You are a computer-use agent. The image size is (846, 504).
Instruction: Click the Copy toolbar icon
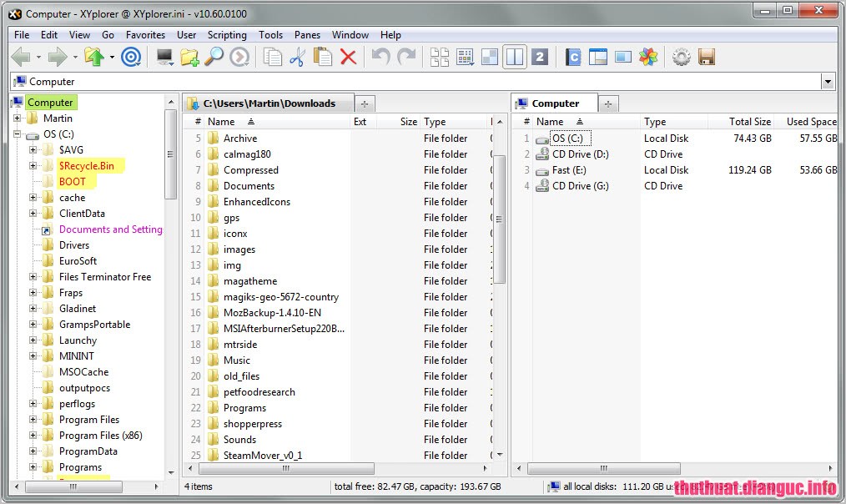pyautogui.click(x=273, y=57)
